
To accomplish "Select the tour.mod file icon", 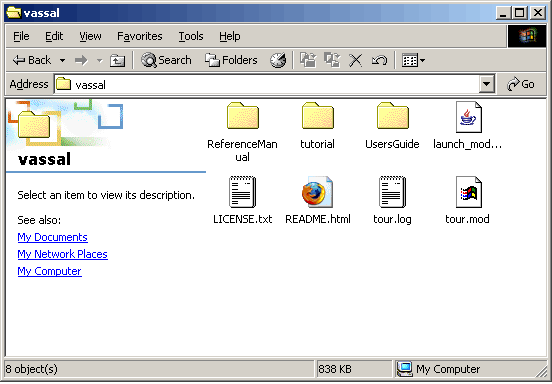I will pos(468,192).
